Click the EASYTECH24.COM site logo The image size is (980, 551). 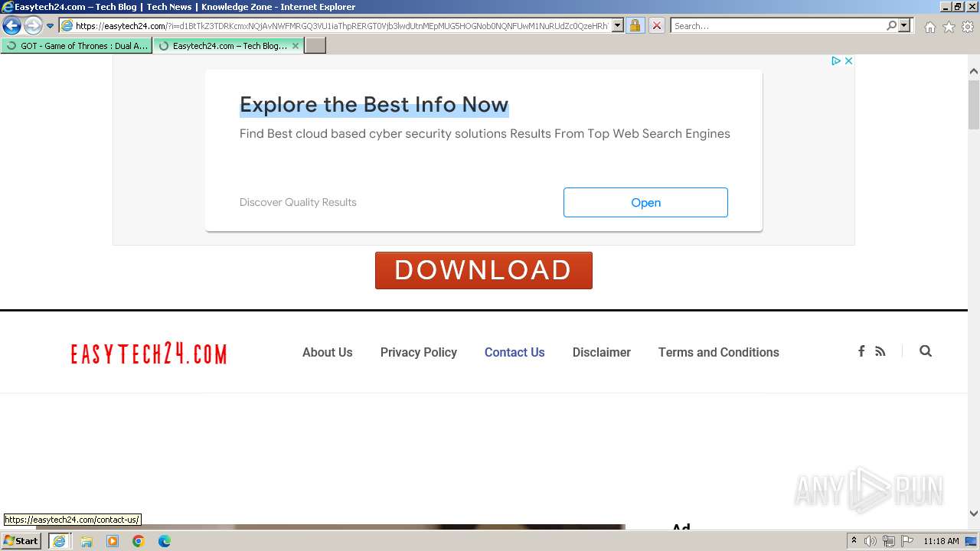[149, 354]
